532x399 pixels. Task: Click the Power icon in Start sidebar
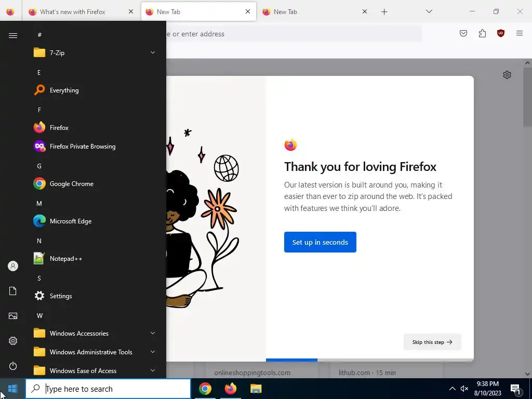13,366
